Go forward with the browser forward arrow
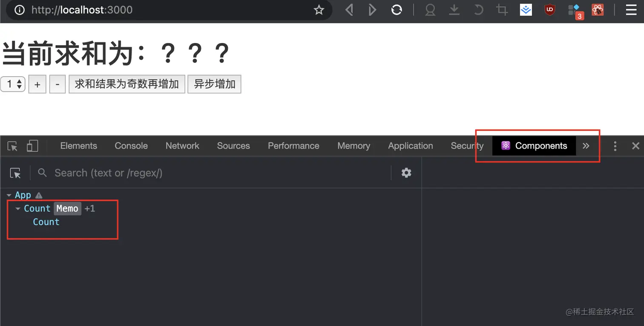 click(x=372, y=10)
